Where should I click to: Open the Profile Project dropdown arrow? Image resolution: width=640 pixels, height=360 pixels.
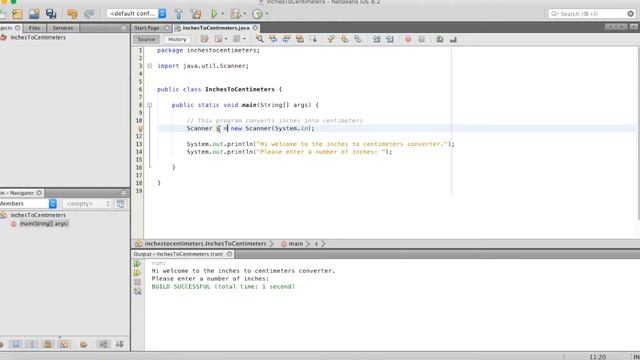click(267, 14)
